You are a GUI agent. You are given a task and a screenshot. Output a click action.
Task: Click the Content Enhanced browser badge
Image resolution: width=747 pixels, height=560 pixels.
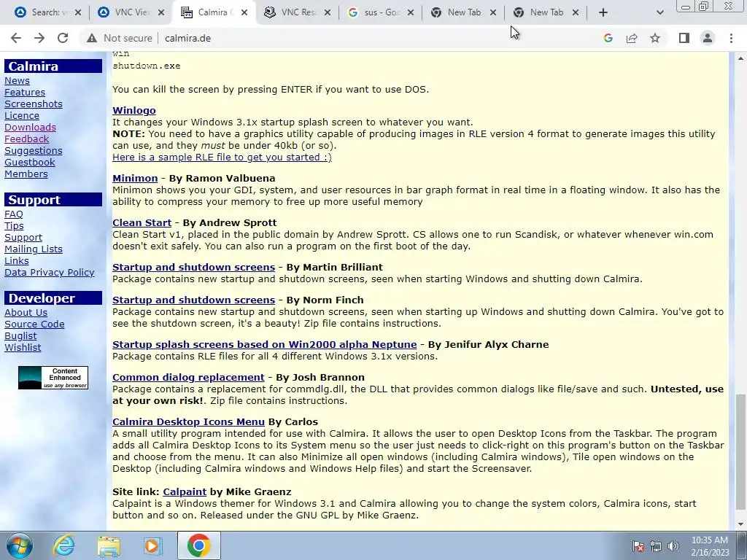pos(53,378)
